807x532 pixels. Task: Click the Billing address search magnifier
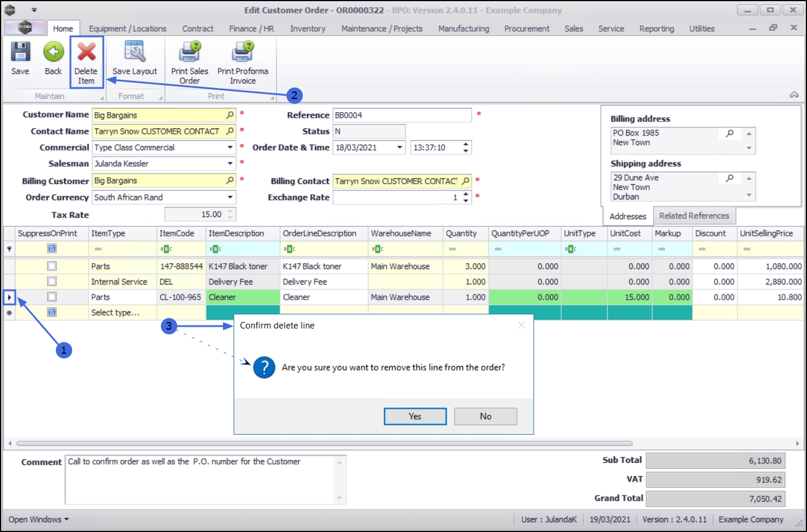click(x=730, y=134)
